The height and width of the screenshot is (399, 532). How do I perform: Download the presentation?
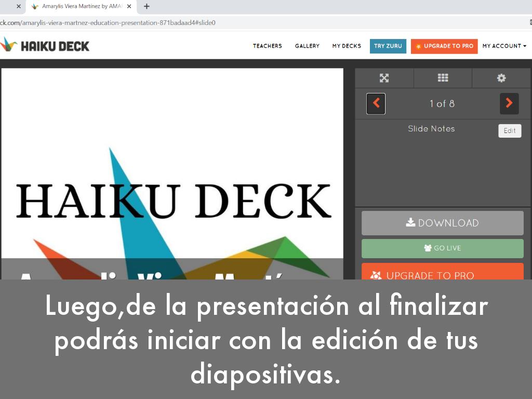point(442,223)
